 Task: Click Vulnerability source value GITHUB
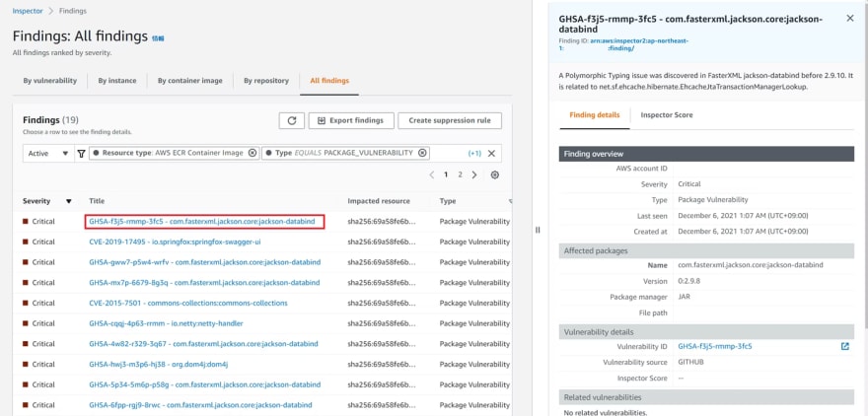point(690,363)
